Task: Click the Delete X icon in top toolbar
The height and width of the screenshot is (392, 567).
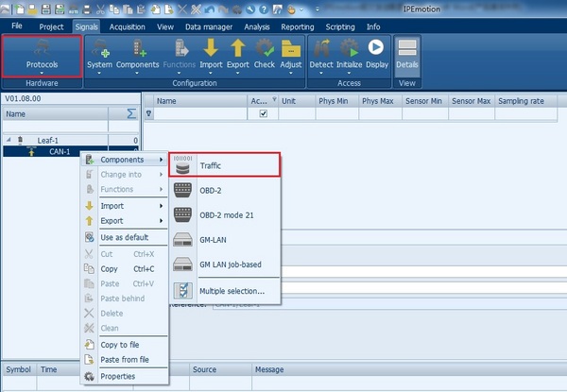Action: (x=182, y=9)
